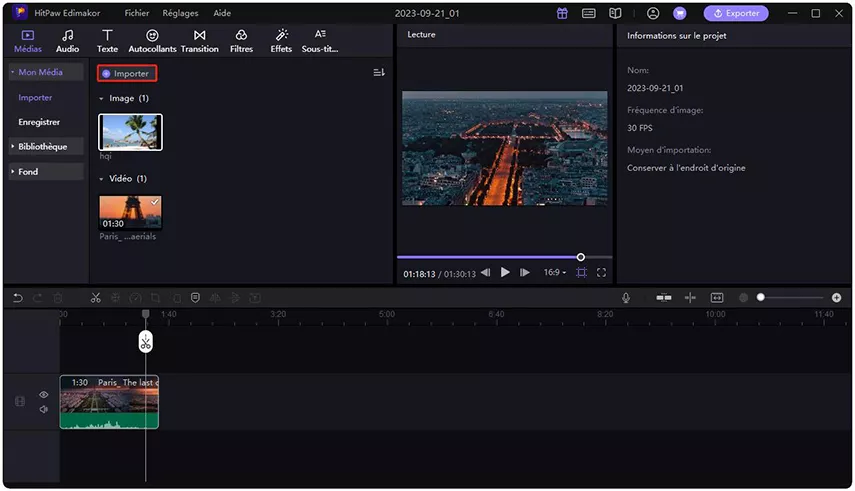Select Enregistrer in the left sidebar
Viewport: 855px width, 491px height.
tap(39, 122)
